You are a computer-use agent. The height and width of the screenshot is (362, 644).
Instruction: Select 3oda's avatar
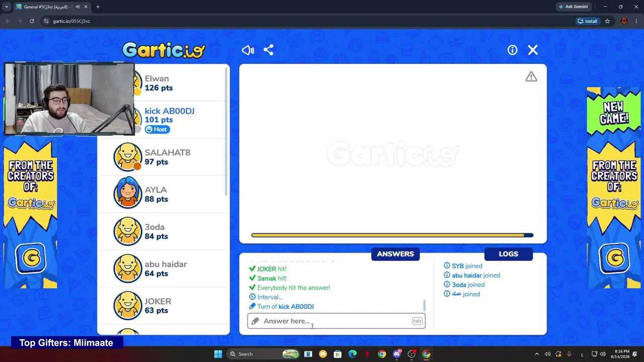(x=128, y=231)
